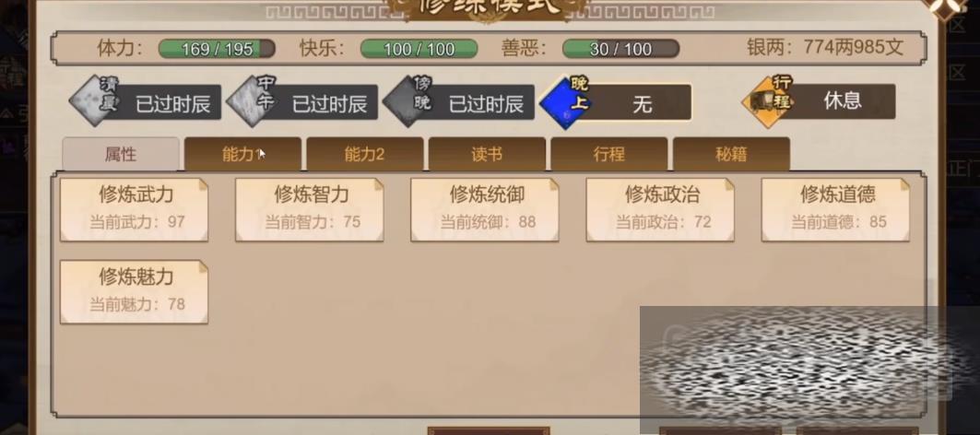Image resolution: width=980 pixels, height=435 pixels.
Task: Select the 修炼政治 training card
Action: click(x=660, y=209)
